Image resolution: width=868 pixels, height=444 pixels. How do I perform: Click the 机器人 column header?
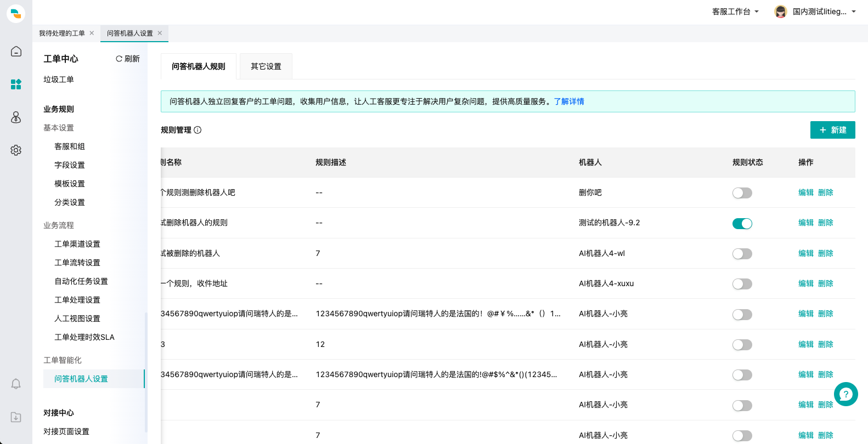(x=590, y=162)
